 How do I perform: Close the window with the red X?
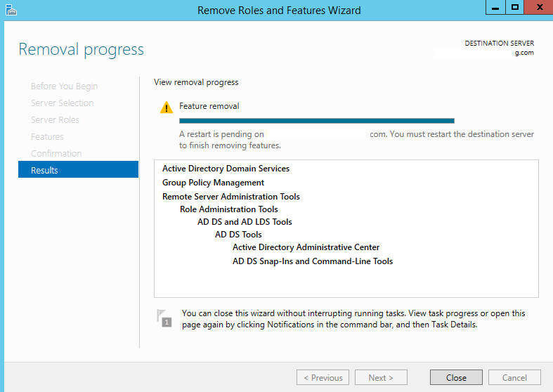[539, 7]
